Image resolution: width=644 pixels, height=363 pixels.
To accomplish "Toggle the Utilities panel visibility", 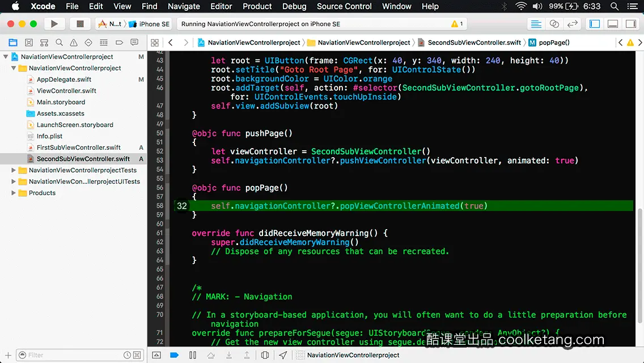I will [631, 24].
